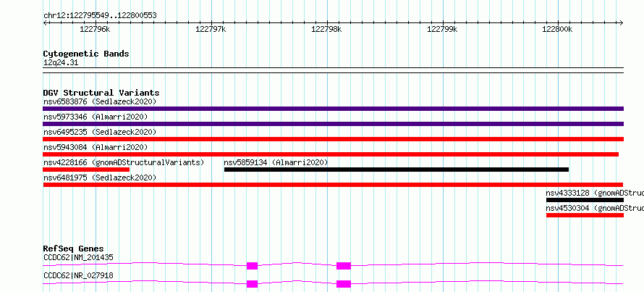Screen dimensions: 644x292
Task: Select the short red bar under nsv4228166
Action: (86, 170)
